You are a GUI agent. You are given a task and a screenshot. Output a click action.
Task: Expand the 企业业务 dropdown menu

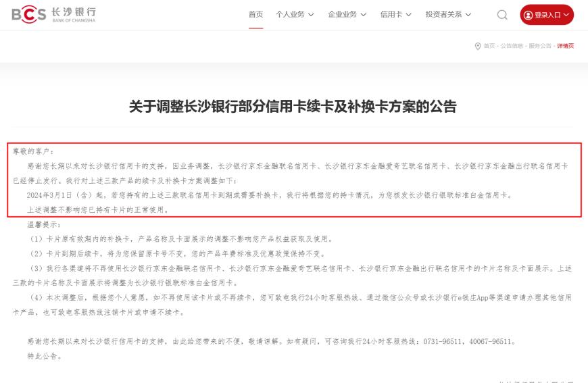pyautogui.click(x=347, y=14)
